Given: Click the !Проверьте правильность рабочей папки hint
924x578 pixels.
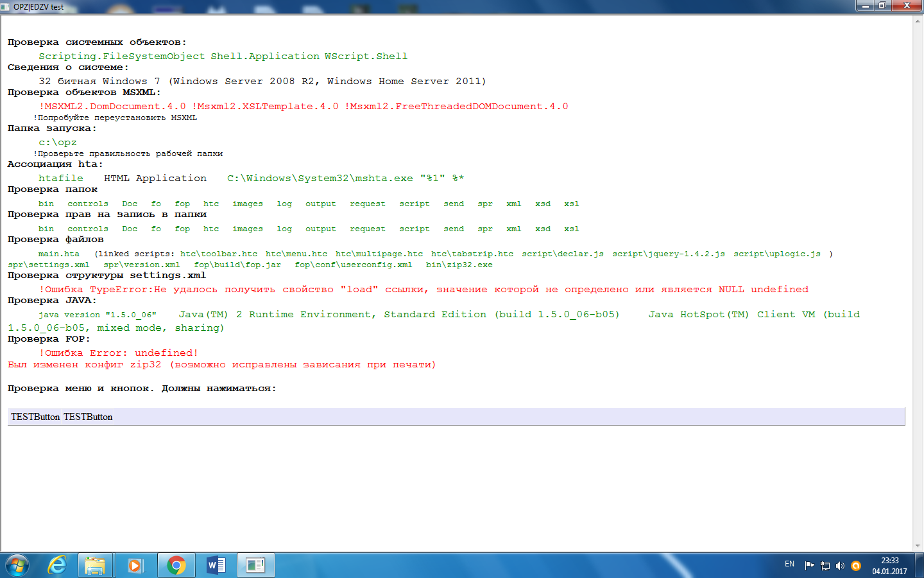Looking at the screenshot, I should pos(128,154).
